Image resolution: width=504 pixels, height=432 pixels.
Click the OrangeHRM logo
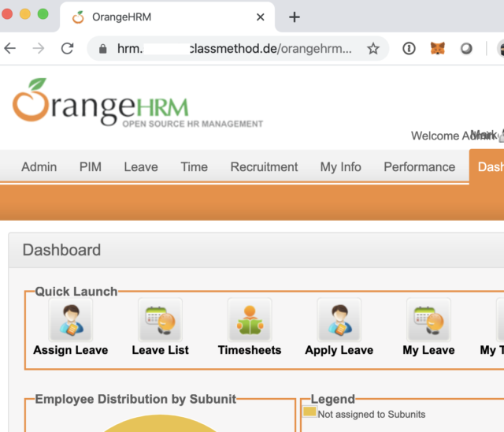(x=138, y=103)
